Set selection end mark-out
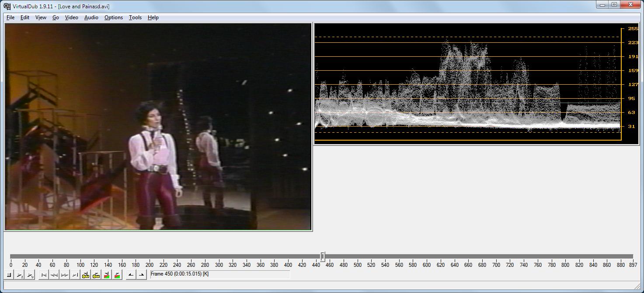Screen dimensions: 644x293 tap(141, 275)
